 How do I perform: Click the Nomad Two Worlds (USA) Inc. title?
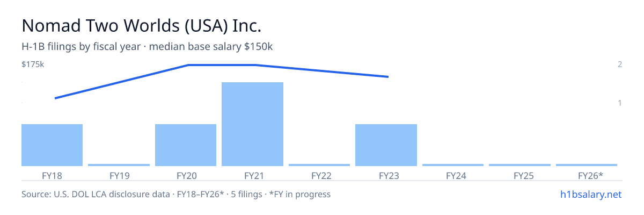click(142, 26)
